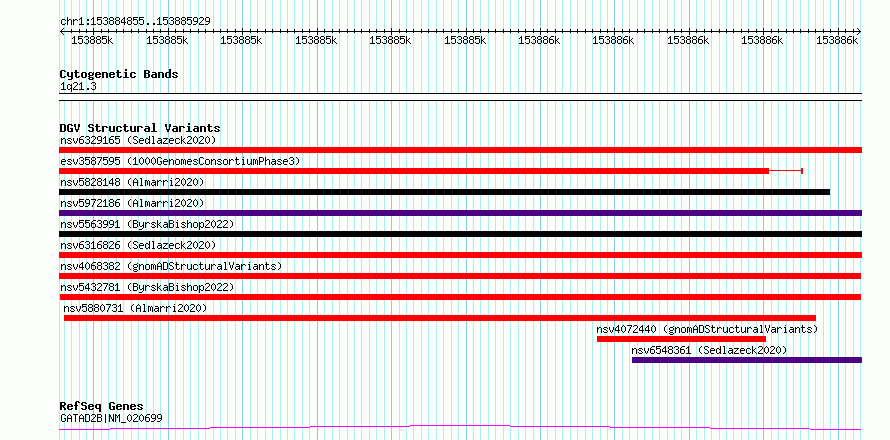Image resolution: width=890 pixels, height=440 pixels.
Task: Open variant label nsv6329165 (Sedlazeck2020)
Action: click(138, 140)
